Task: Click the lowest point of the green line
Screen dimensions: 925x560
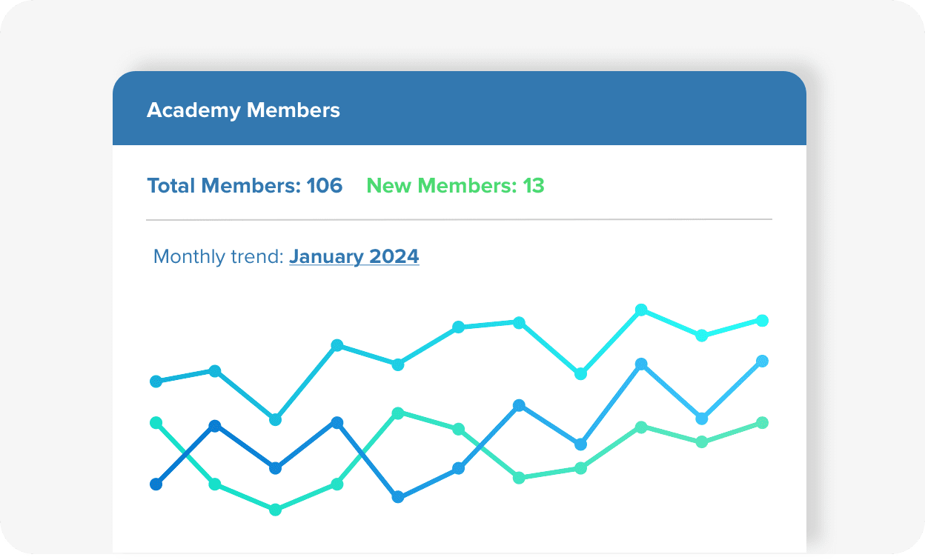Action: (x=276, y=510)
